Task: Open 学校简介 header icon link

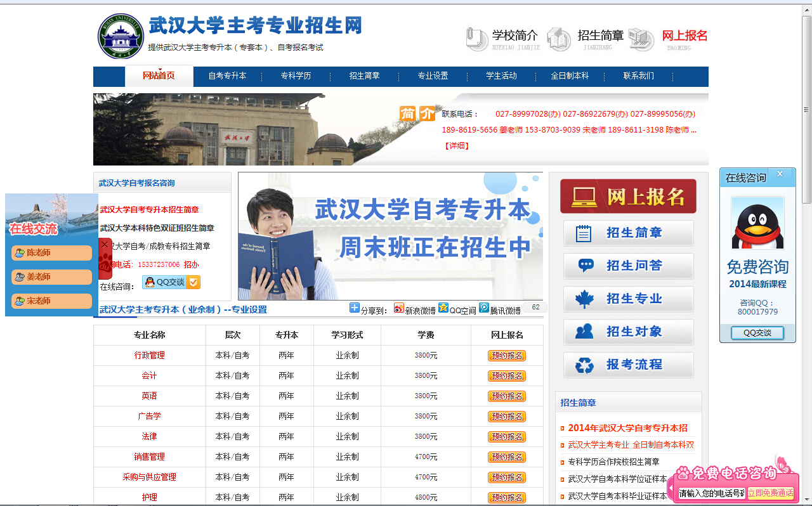Action: click(x=503, y=39)
